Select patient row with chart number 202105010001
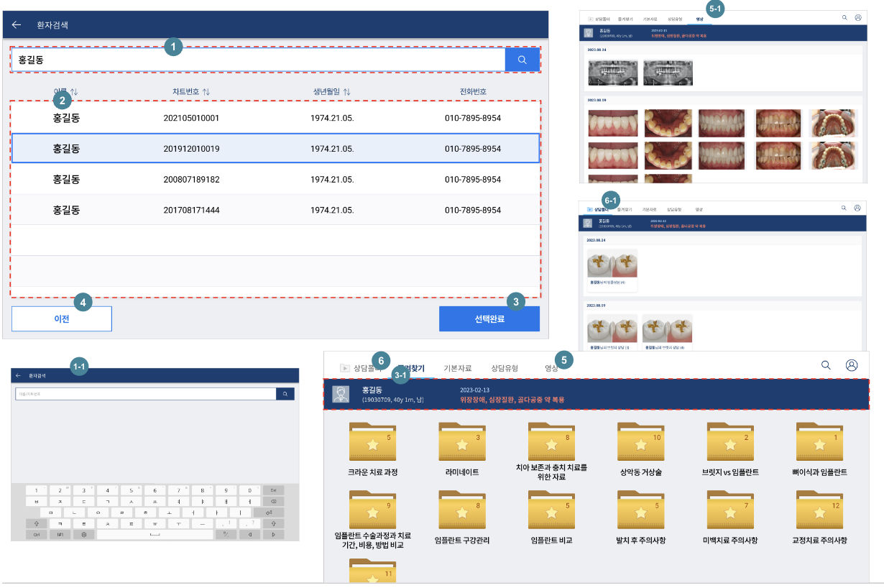Image resolution: width=884 pixels, height=588 pixels. pos(275,118)
